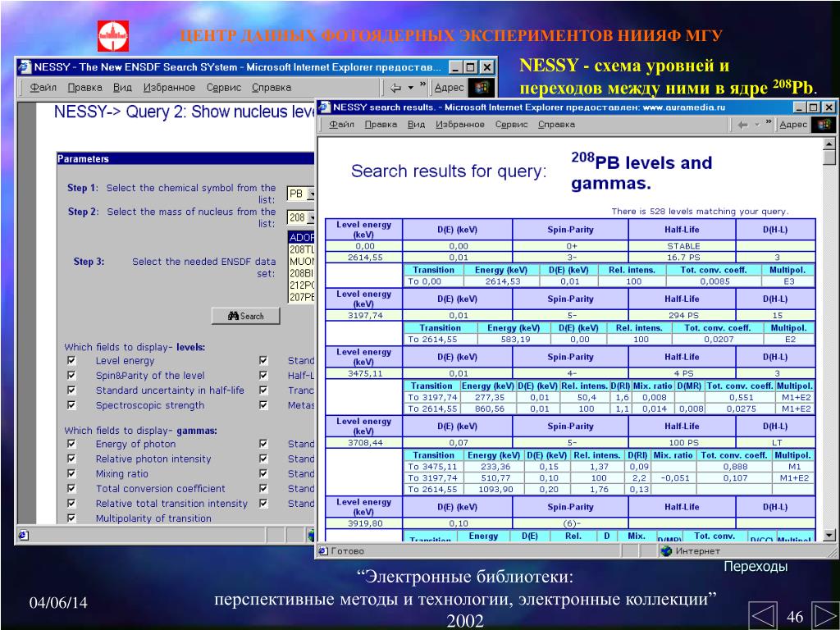Click Windows logo throbber in results window
The height and width of the screenshot is (630, 840).
coord(824,125)
